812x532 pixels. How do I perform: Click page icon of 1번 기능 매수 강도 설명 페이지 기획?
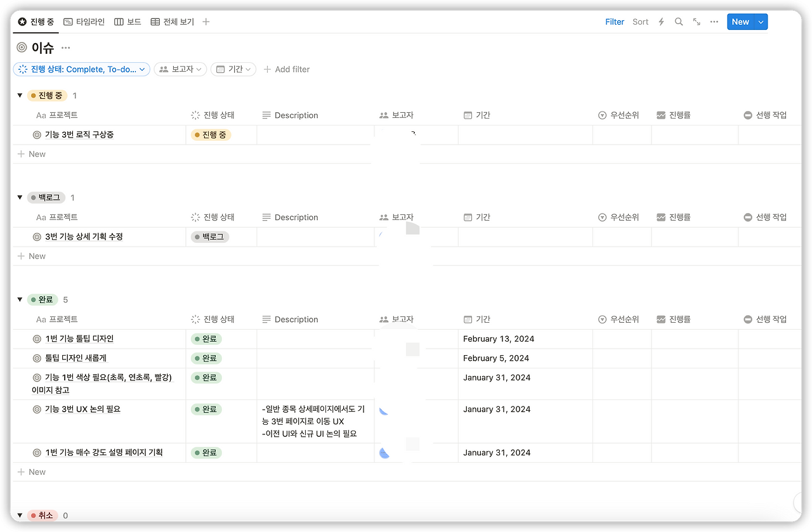point(37,453)
